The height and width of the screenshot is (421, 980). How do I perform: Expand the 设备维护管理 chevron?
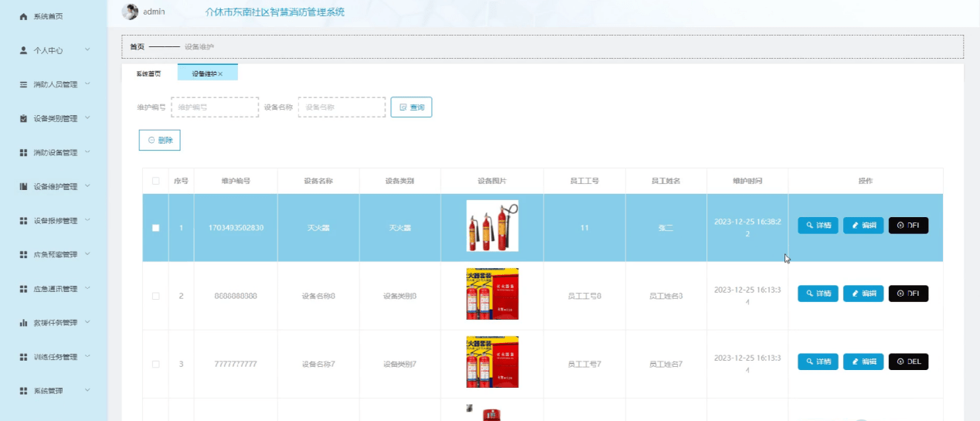pyautogui.click(x=87, y=185)
